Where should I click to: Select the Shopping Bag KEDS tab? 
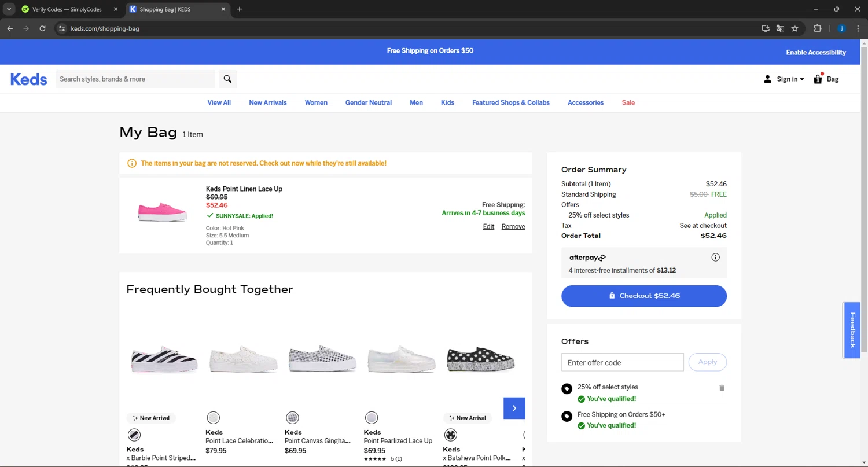tap(178, 9)
